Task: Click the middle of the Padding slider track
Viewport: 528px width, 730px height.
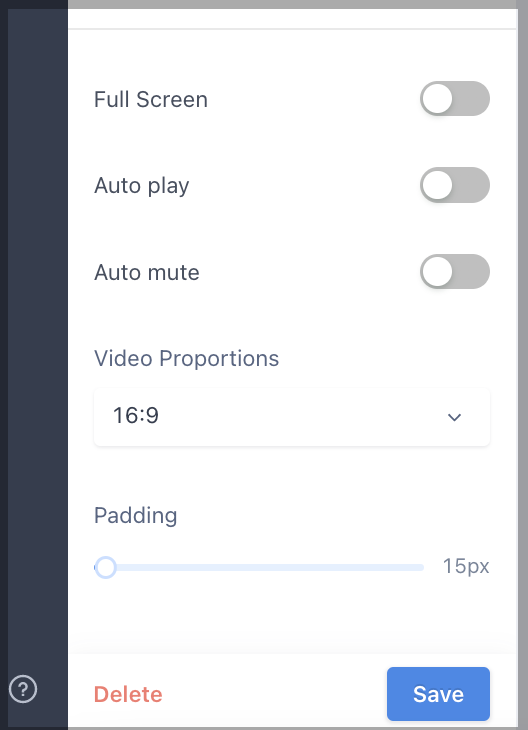Action: tap(259, 567)
